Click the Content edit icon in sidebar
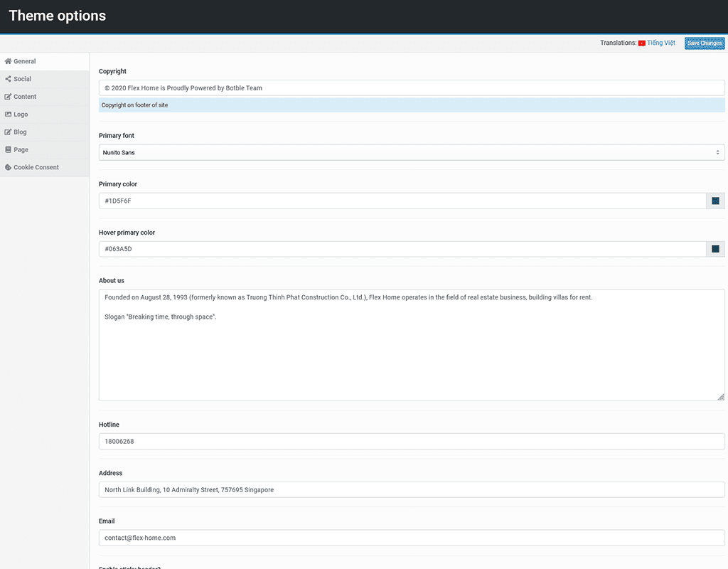This screenshot has height=569, width=728. tap(8, 97)
